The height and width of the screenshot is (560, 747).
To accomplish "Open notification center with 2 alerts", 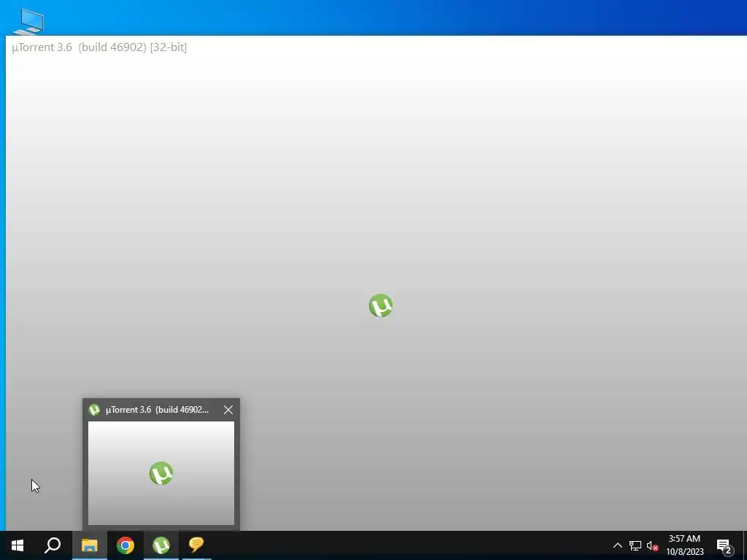I will [x=724, y=545].
